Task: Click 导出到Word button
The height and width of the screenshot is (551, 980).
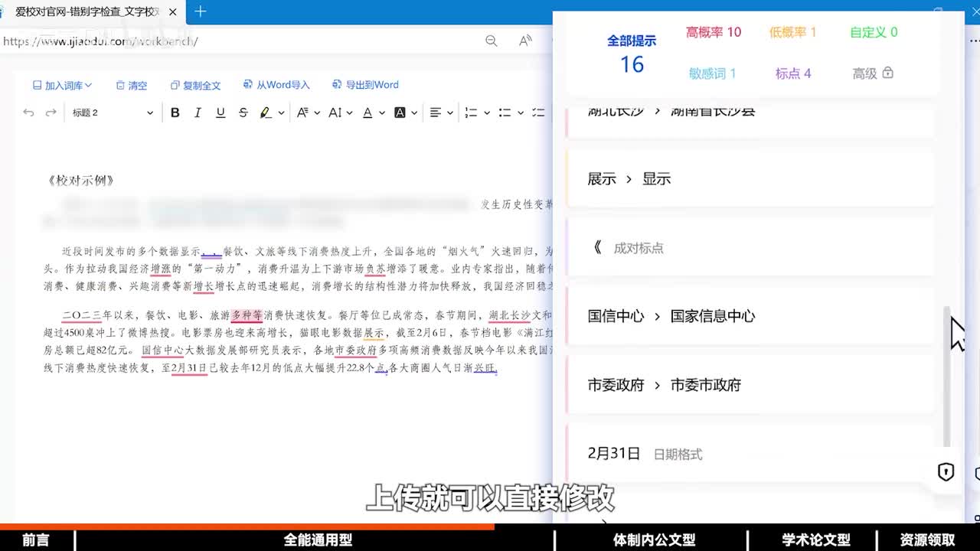Action: [x=365, y=85]
